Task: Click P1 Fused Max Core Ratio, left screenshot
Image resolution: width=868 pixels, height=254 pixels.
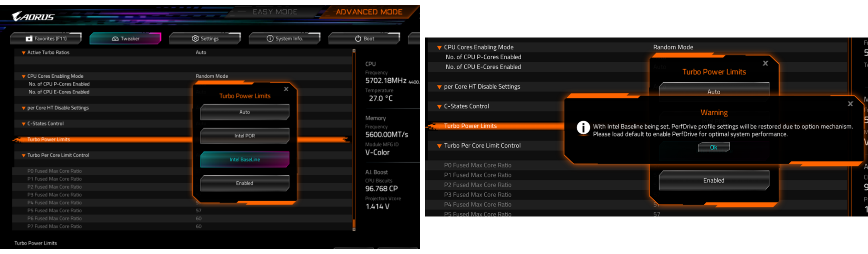Action: coord(55,179)
